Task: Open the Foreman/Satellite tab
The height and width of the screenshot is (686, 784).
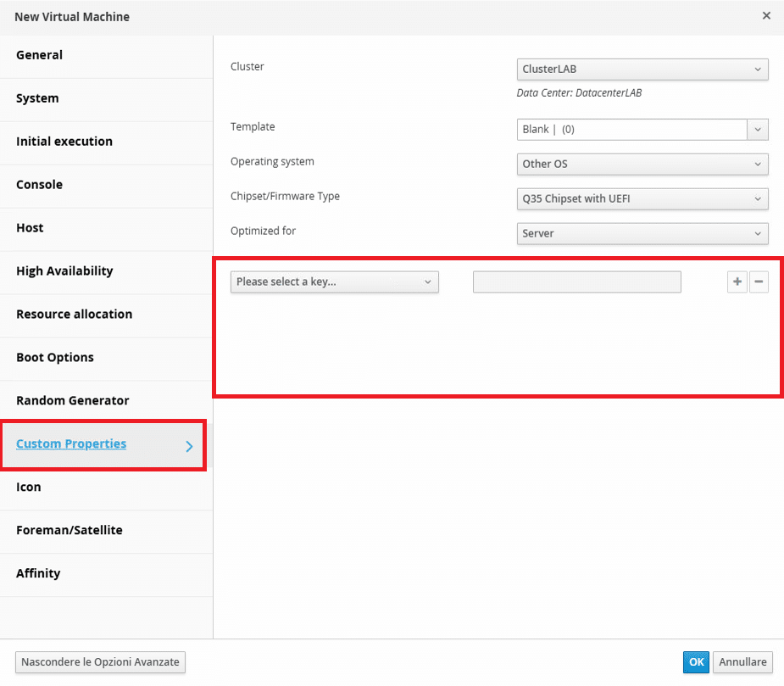Action: pyautogui.click(x=107, y=531)
